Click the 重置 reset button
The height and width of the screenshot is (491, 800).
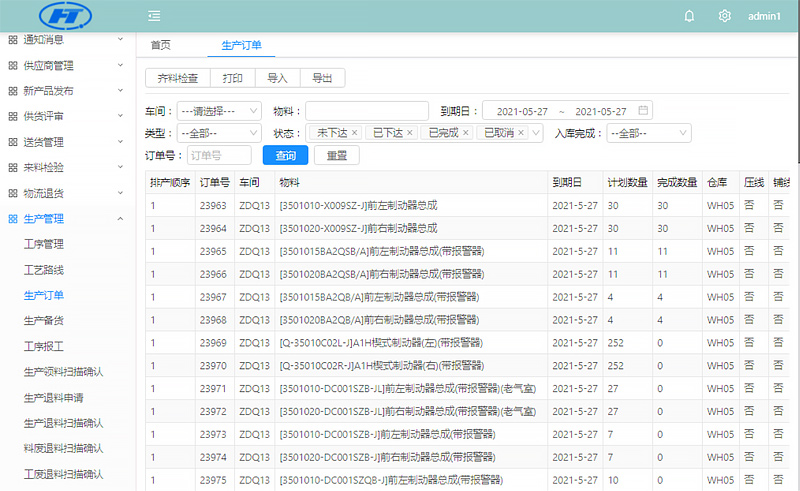[x=337, y=155]
